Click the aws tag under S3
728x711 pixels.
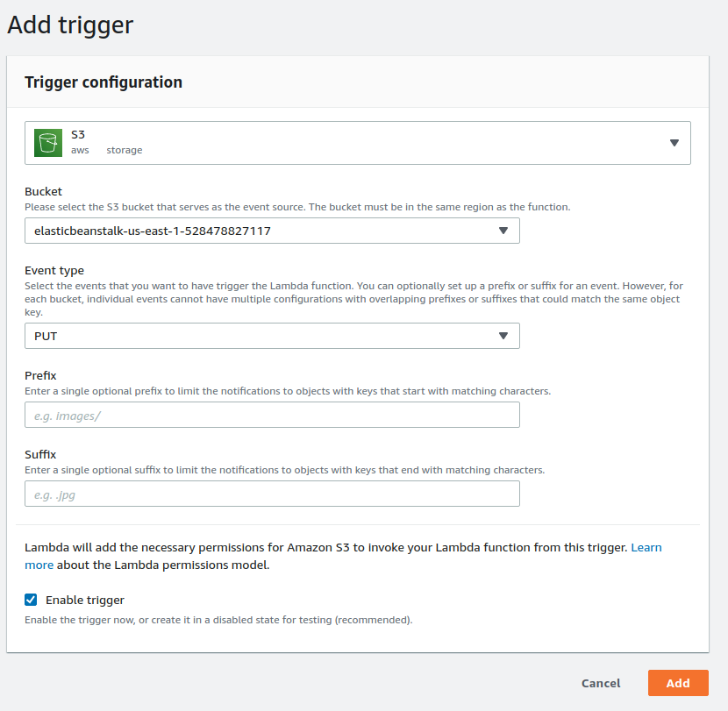point(80,150)
